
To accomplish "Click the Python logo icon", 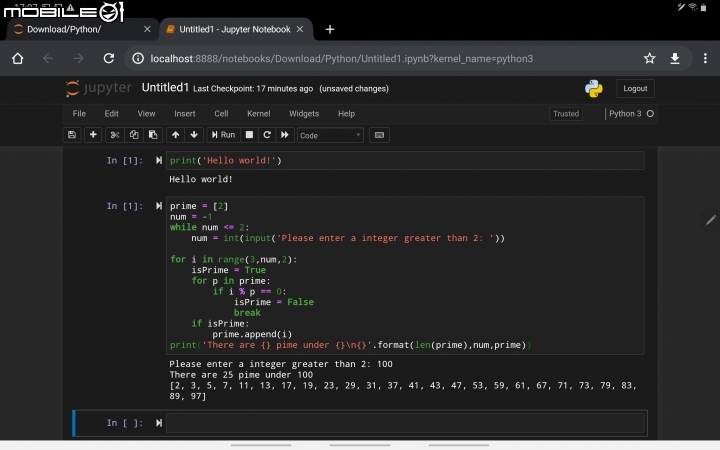I will click(x=593, y=89).
